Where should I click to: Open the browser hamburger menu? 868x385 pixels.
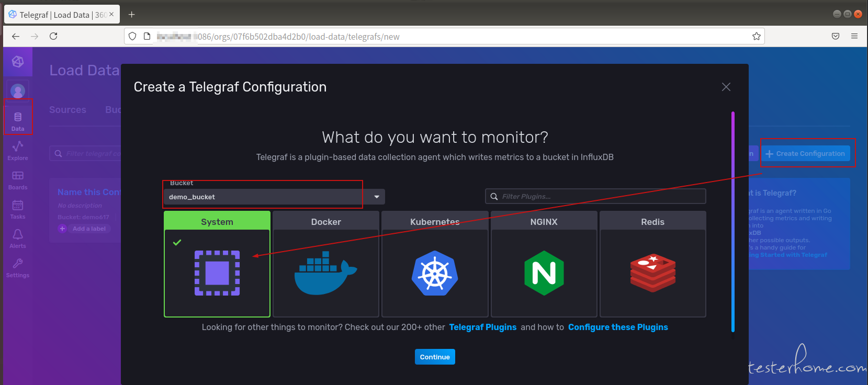(854, 36)
